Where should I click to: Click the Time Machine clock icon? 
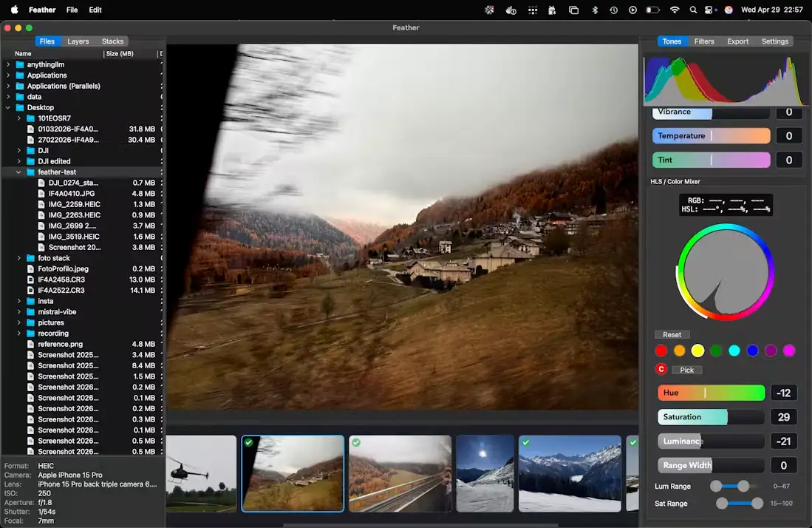pos(614,10)
